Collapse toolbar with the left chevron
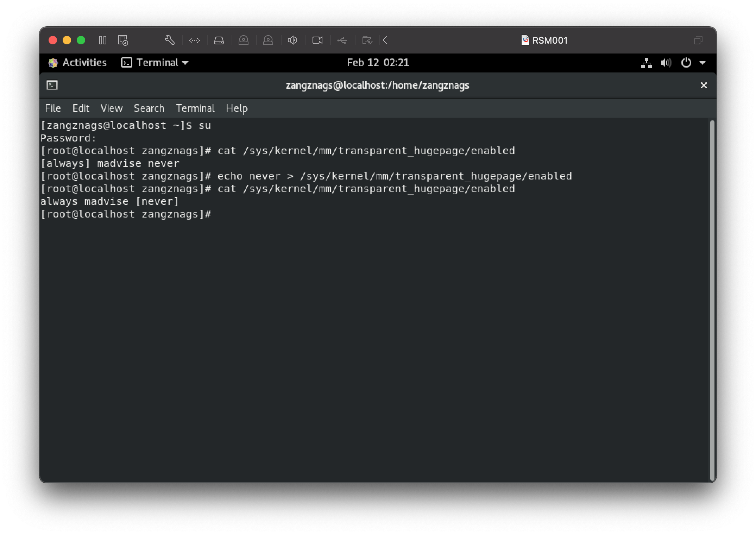 (x=385, y=40)
